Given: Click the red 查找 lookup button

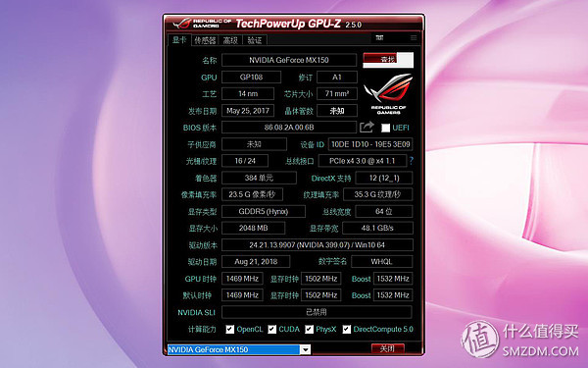Looking at the screenshot, I should 388,59.
